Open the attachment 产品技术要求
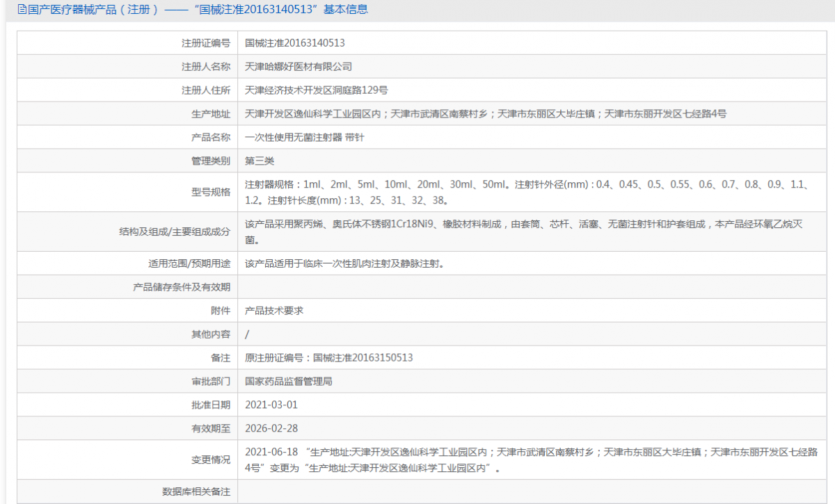 pos(275,311)
